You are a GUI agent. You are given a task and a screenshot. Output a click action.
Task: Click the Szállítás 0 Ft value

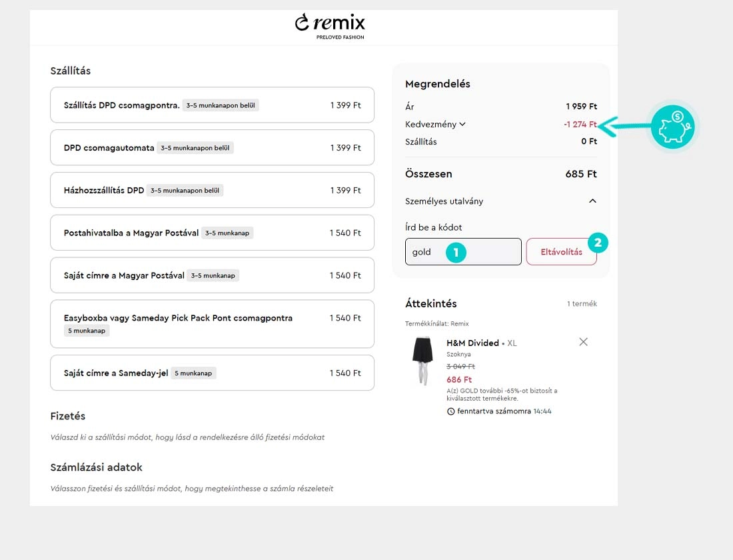pos(589,141)
